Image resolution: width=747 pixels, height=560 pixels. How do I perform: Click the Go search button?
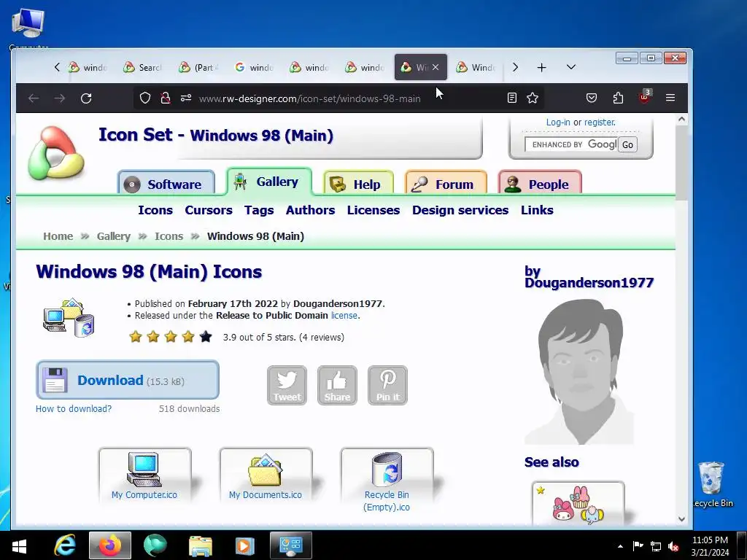tap(627, 145)
